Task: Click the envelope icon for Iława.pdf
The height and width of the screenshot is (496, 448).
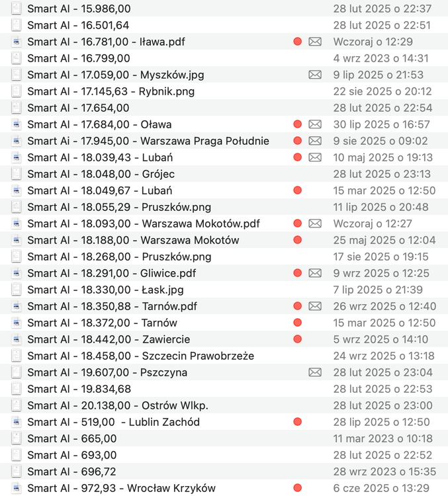Action: pyautogui.click(x=315, y=42)
